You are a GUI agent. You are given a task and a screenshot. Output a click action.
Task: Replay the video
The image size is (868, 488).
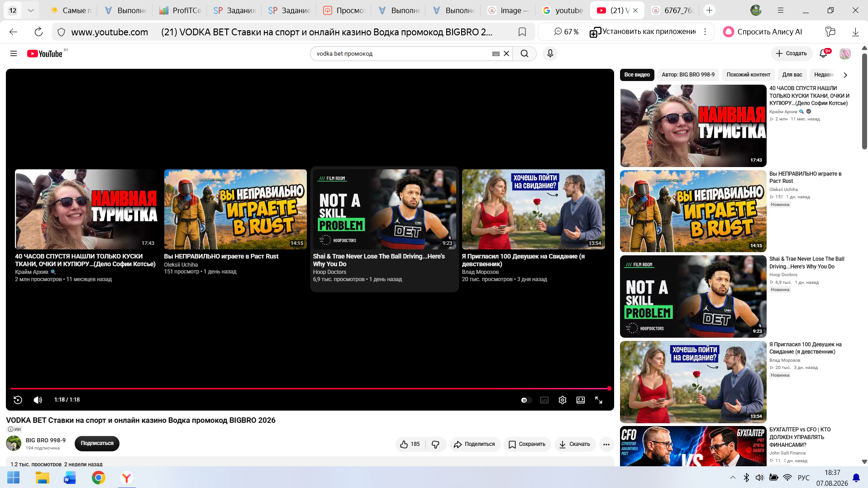coord(18,400)
